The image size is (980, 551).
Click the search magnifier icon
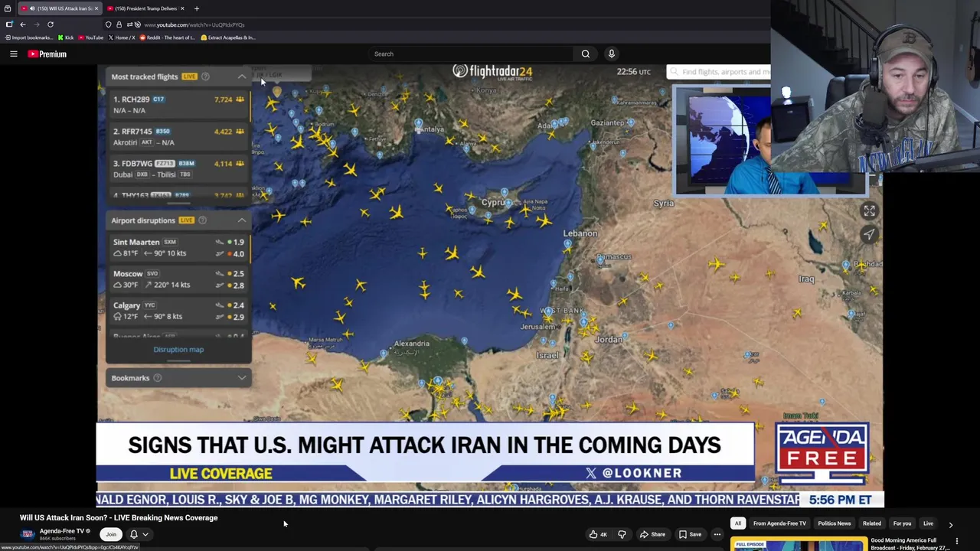click(585, 54)
